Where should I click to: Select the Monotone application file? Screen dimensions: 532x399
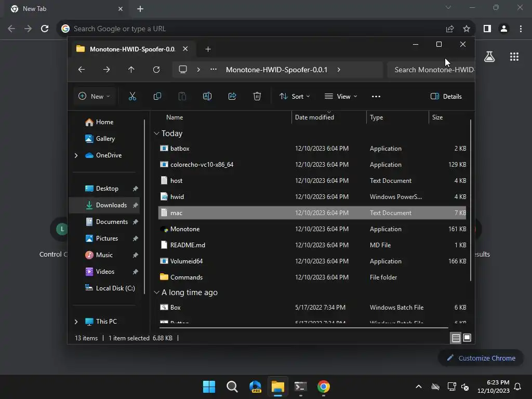point(312,229)
